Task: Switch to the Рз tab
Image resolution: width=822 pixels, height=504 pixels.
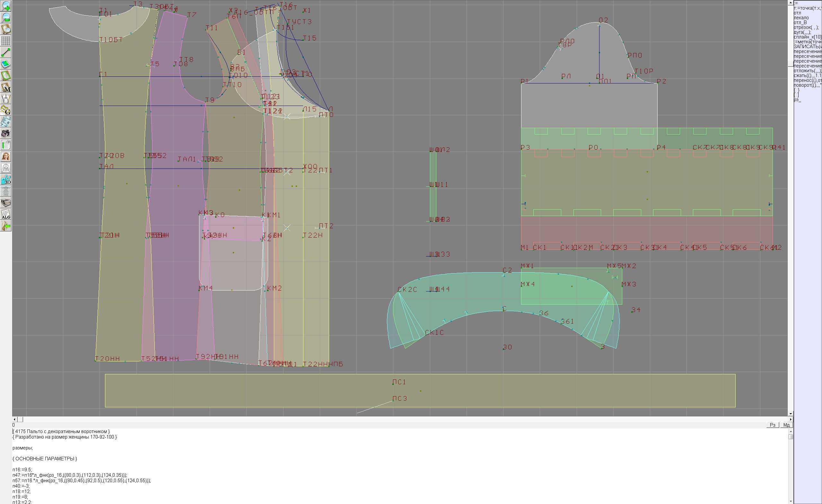Action: 773,425
